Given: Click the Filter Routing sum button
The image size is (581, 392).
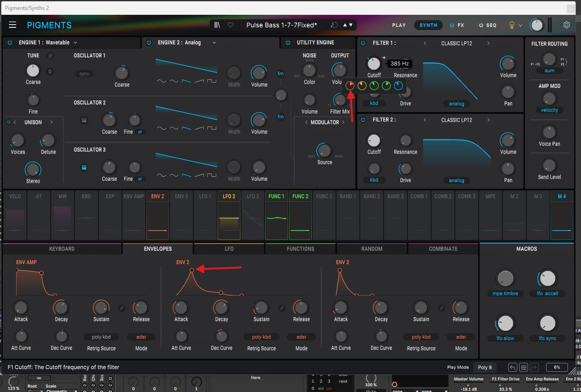Looking at the screenshot, I should tap(550, 70).
